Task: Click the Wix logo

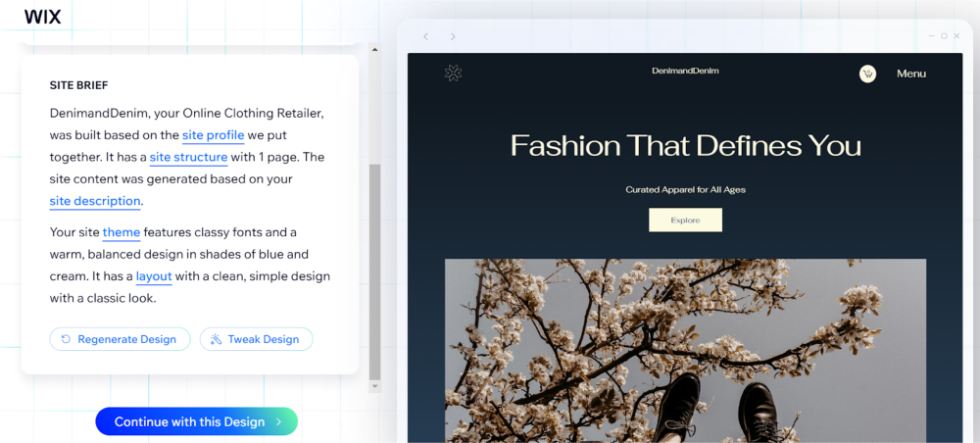Action: pos(42,17)
